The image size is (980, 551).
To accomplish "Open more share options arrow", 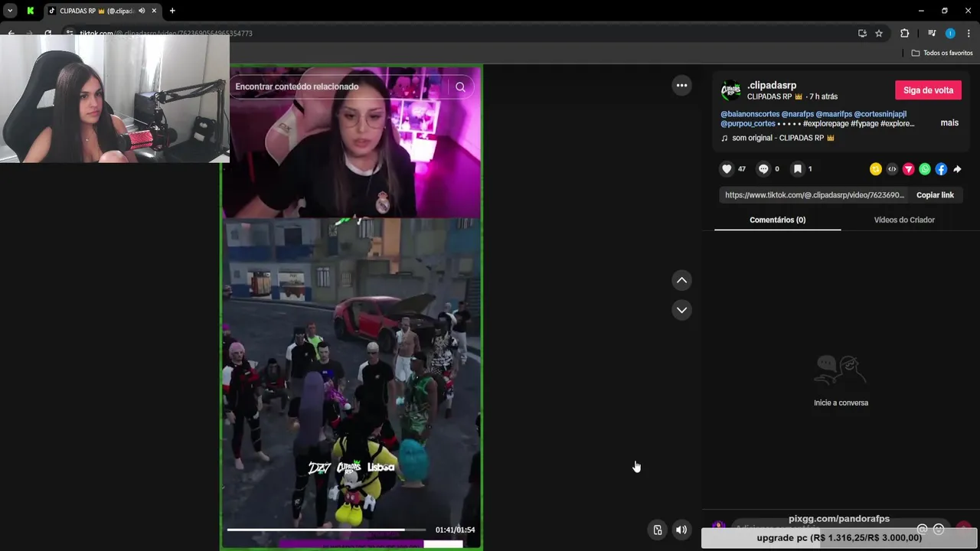I will pyautogui.click(x=957, y=169).
